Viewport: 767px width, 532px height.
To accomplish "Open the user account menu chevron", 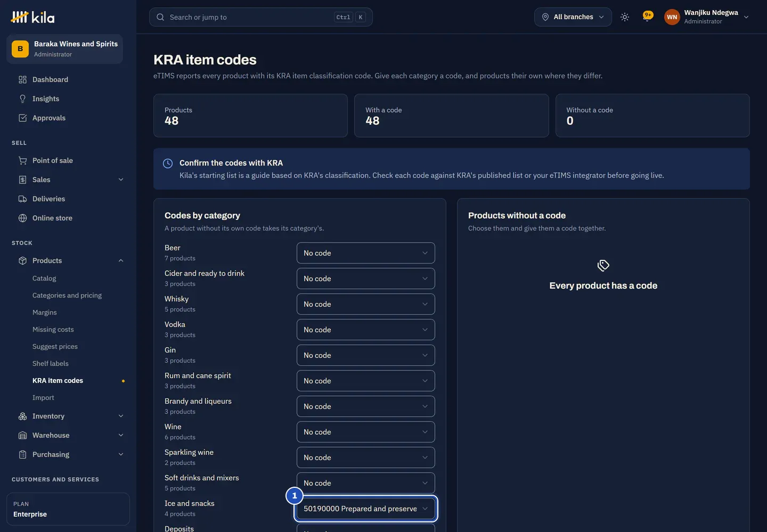I will 746,17.
